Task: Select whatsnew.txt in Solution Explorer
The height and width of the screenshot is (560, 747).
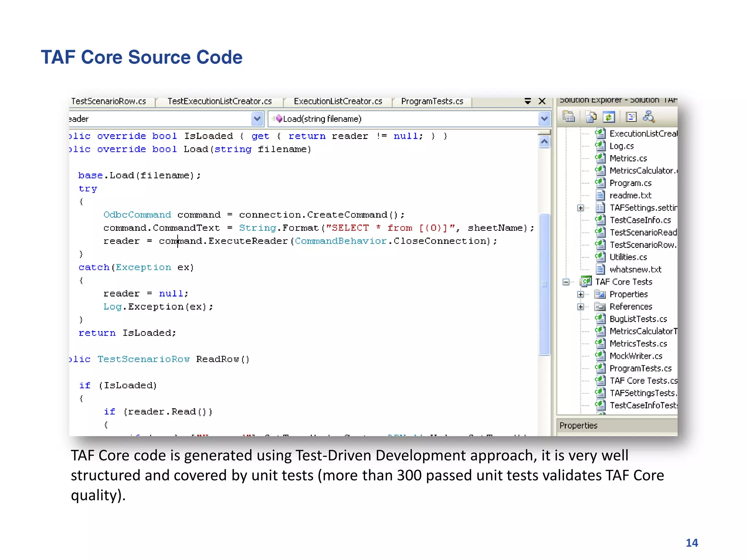Action: click(635, 269)
